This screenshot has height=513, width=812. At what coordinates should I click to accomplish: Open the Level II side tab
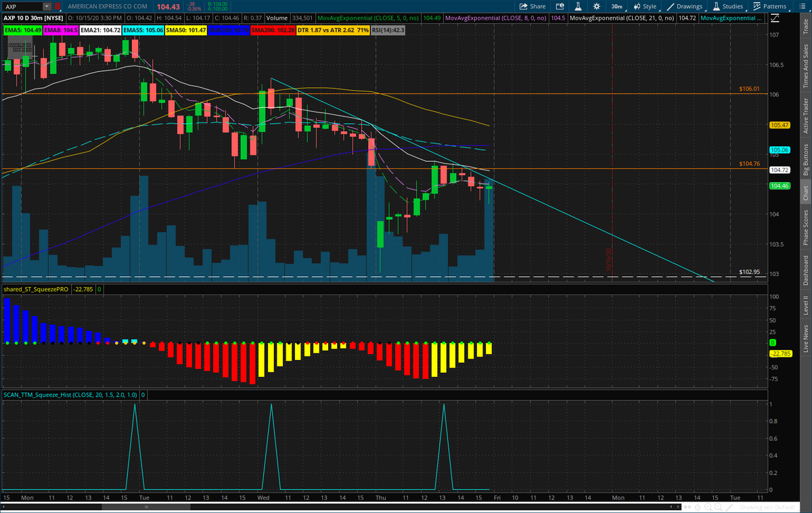click(x=805, y=305)
